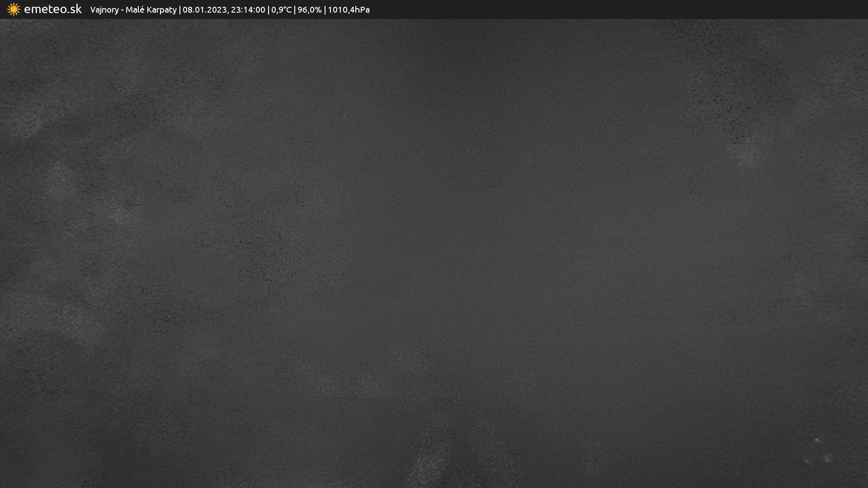Click separator bar between temperature and humidity
Screen dimensions: 868x488
tap(294, 10)
